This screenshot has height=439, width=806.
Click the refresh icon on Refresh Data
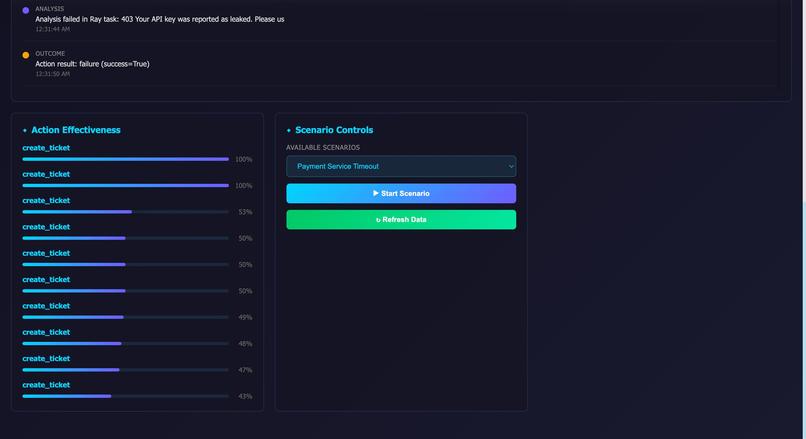tap(378, 220)
